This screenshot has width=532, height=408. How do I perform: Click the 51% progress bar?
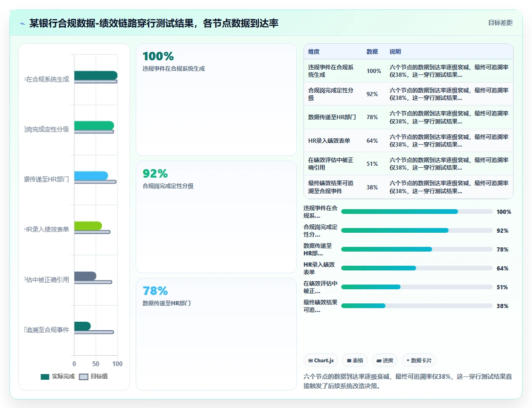click(417, 287)
